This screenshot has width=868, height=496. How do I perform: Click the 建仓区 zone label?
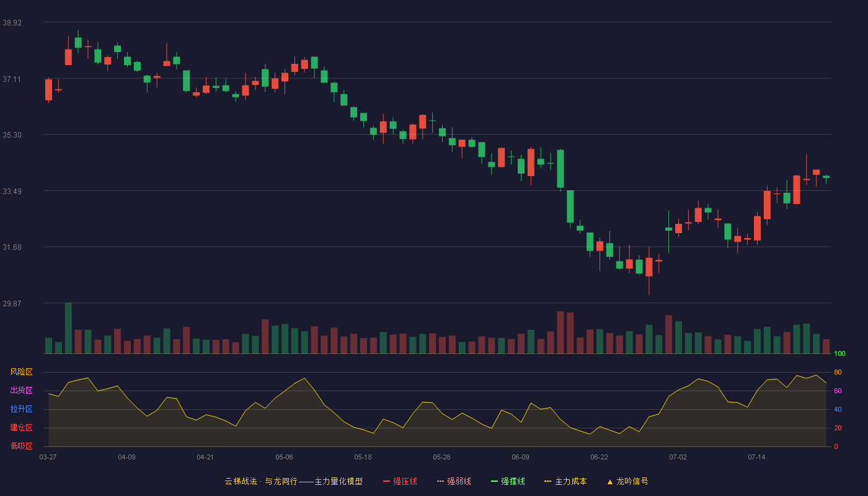pos(21,428)
